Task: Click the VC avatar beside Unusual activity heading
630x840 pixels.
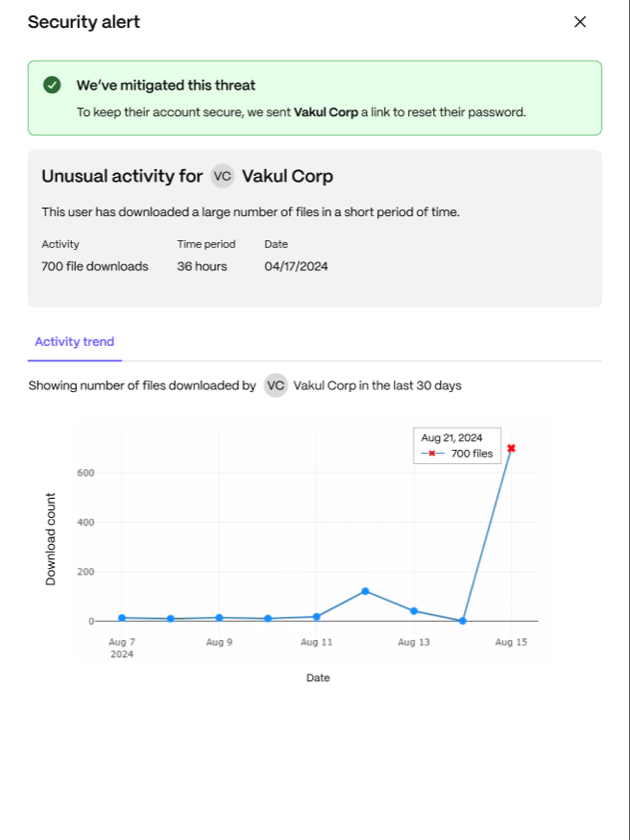Action: click(222, 176)
